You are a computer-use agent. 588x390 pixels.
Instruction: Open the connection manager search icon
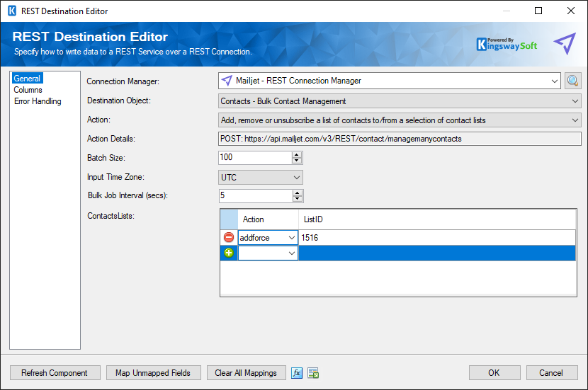point(572,81)
